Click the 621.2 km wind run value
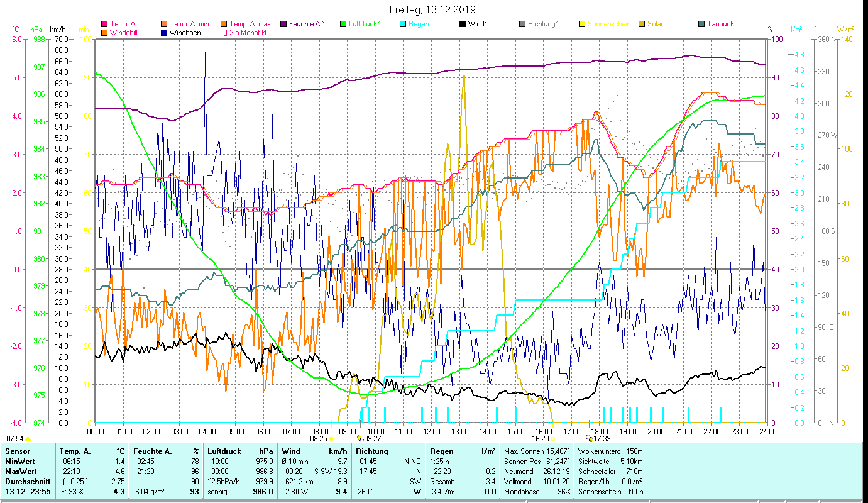This screenshot has height=503, width=868. point(298,482)
